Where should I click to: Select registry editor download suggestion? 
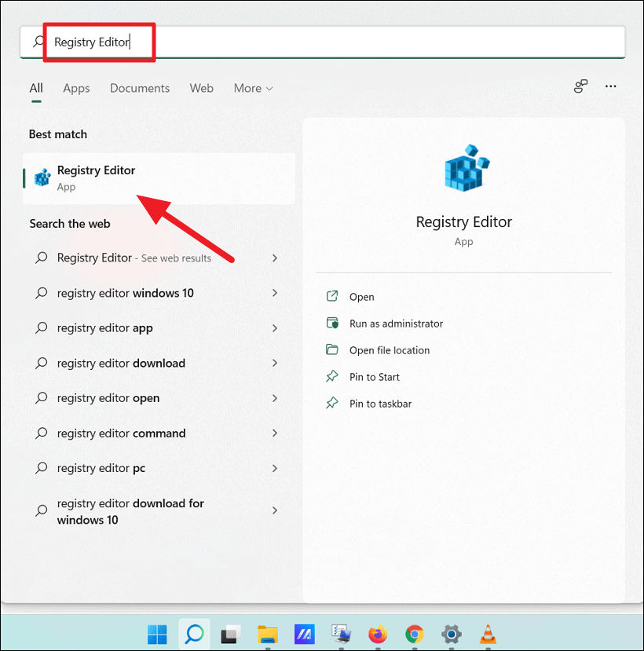point(121,364)
